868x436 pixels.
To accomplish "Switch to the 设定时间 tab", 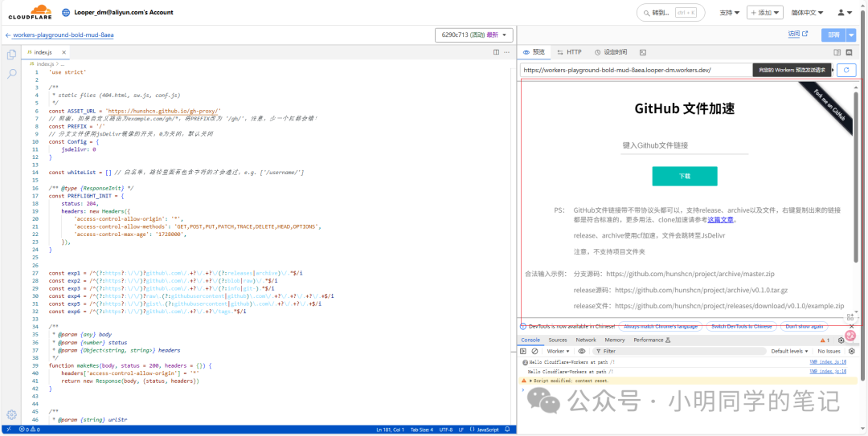I will coord(611,52).
